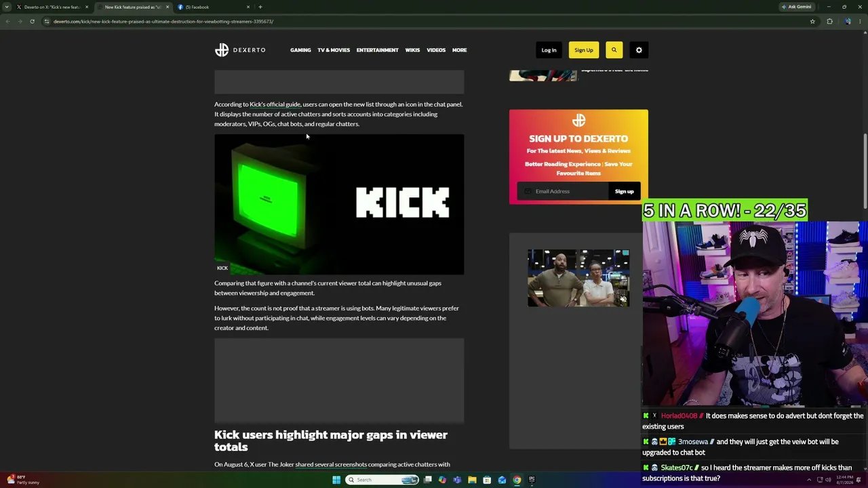Screen dimensions: 868x488
Task: Play the sidebar video of two men
Action: coord(578,278)
